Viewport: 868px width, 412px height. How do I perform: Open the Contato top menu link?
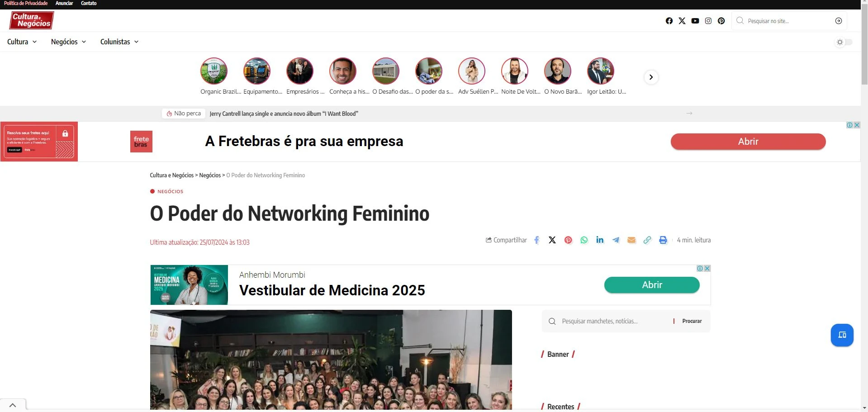89,3
